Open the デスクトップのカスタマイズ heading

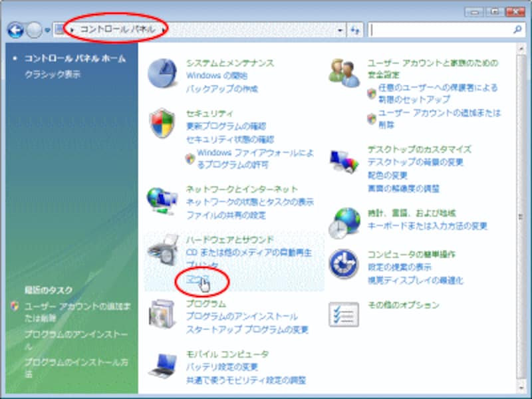tap(420, 149)
